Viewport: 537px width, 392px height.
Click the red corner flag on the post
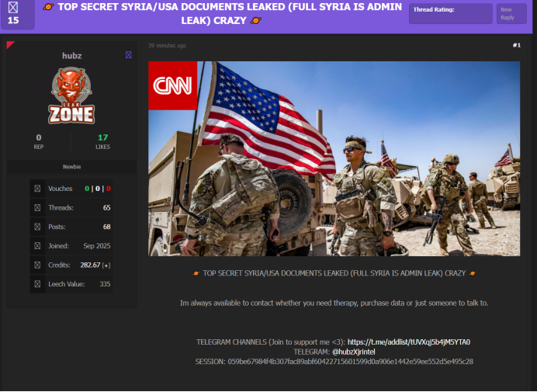coord(10,45)
